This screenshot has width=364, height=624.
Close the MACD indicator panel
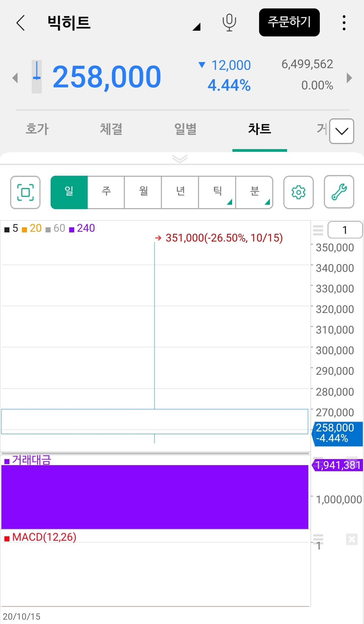coord(352,539)
